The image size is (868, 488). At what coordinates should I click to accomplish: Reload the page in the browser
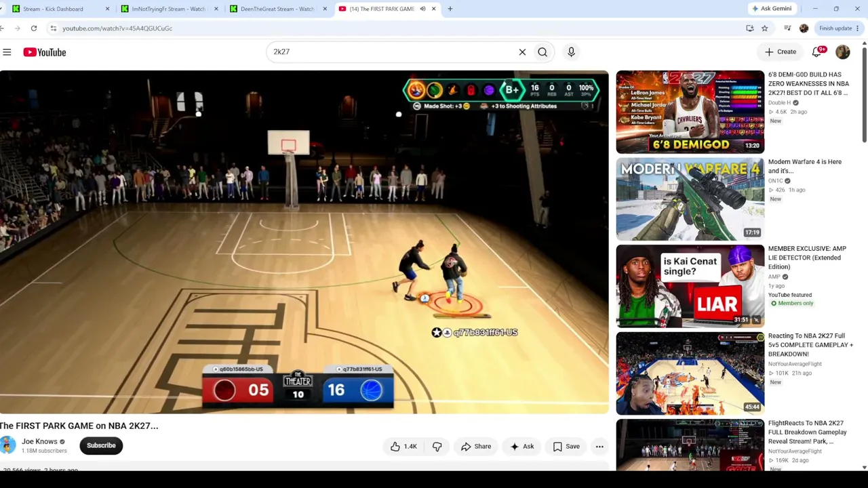pyautogui.click(x=33, y=28)
